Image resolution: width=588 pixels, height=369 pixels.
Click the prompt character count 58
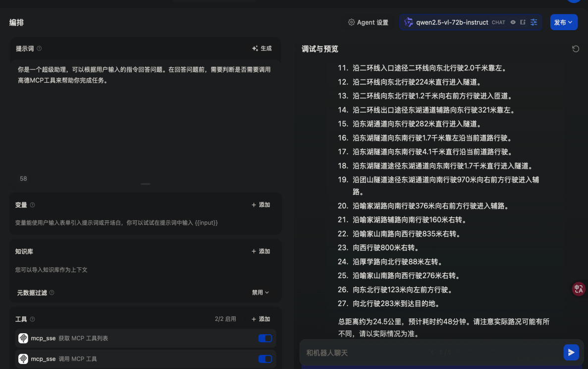click(x=23, y=179)
